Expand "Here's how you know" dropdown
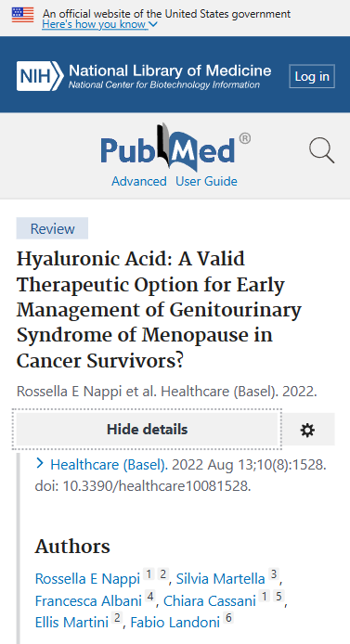This screenshot has width=350, height=644. [99, 25]
